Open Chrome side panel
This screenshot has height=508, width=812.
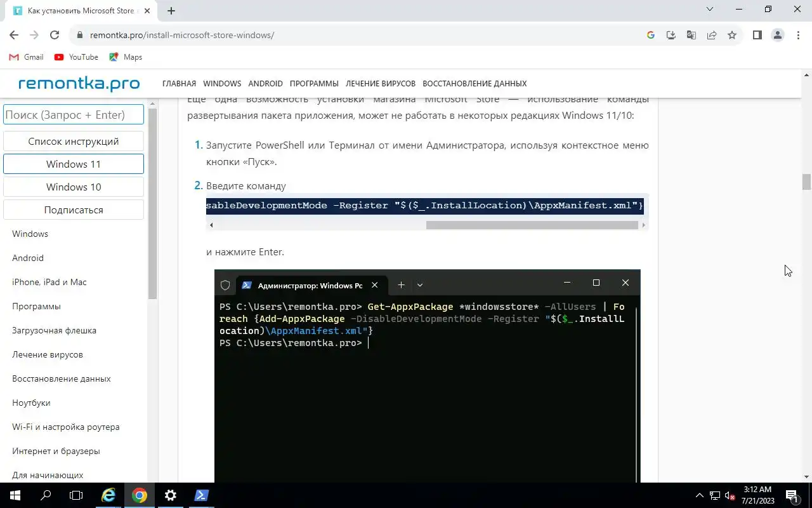click(757, 36)
